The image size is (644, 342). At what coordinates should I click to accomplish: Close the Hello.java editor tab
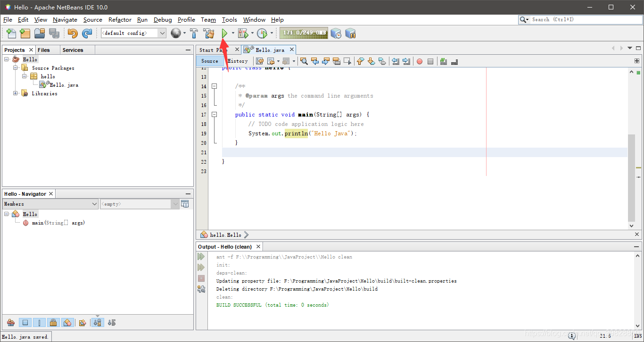pos(292,50)
